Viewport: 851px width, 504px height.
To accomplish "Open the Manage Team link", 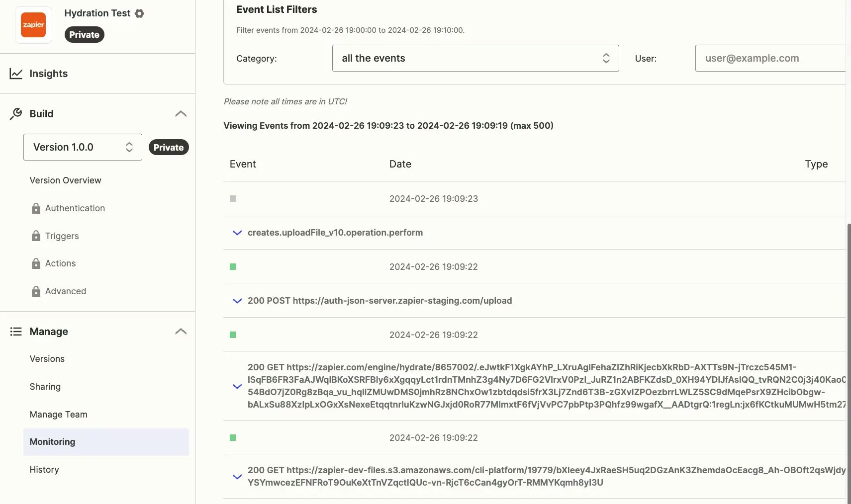I will [58, 415].
